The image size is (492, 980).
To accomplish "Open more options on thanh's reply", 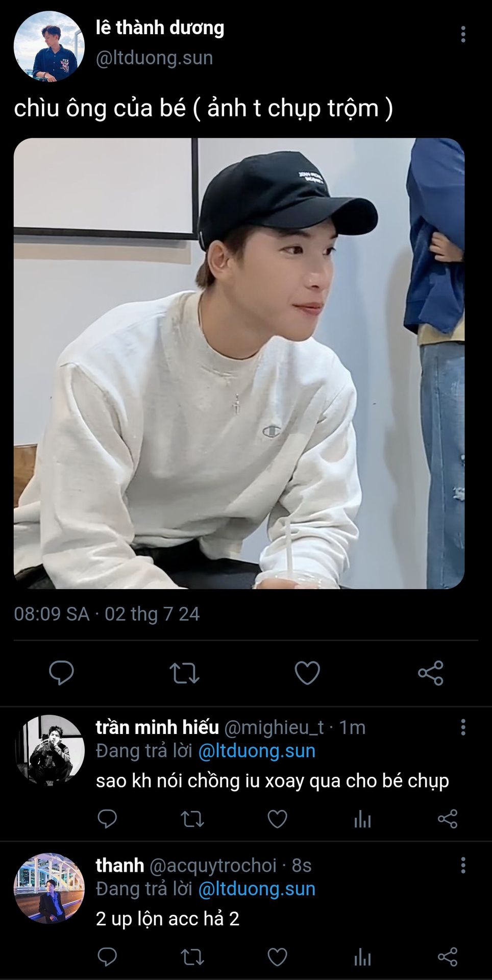I will [x=463, y=865].
